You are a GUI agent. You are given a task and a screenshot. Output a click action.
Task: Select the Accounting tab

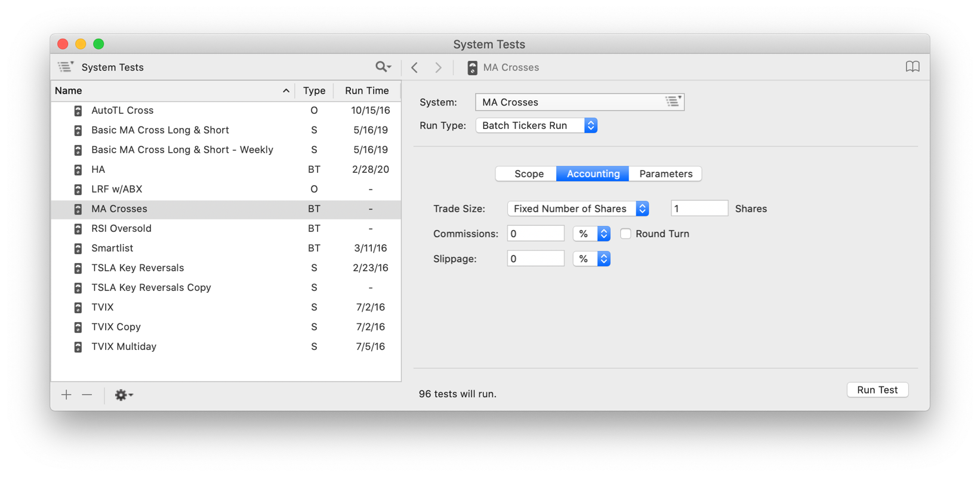pos(593,174)
